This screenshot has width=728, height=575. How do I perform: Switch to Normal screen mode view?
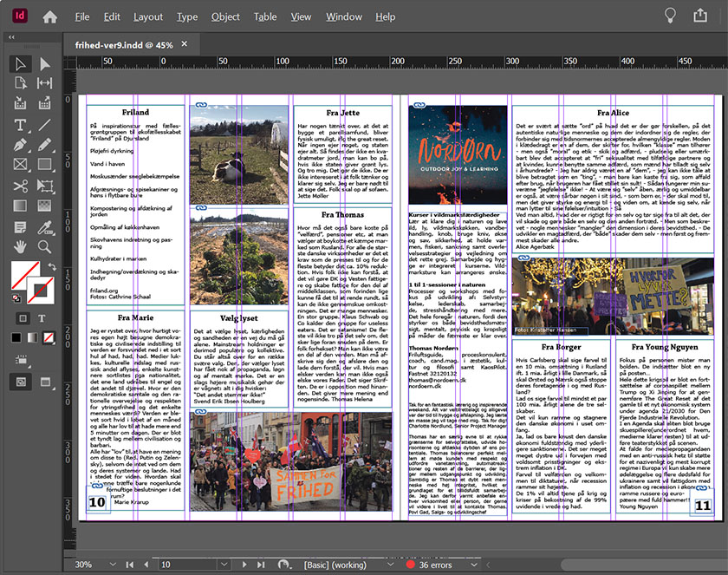[x=21, y=381]
